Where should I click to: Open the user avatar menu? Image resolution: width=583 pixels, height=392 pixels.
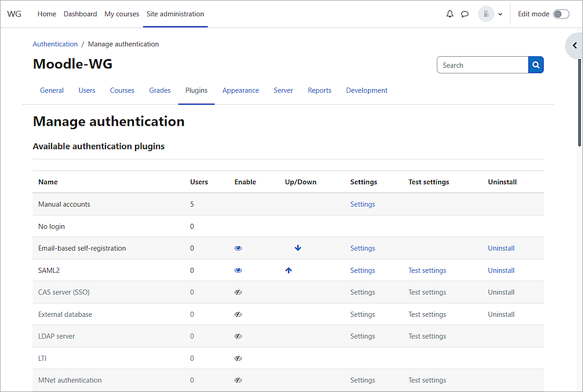tap(486, 13)
